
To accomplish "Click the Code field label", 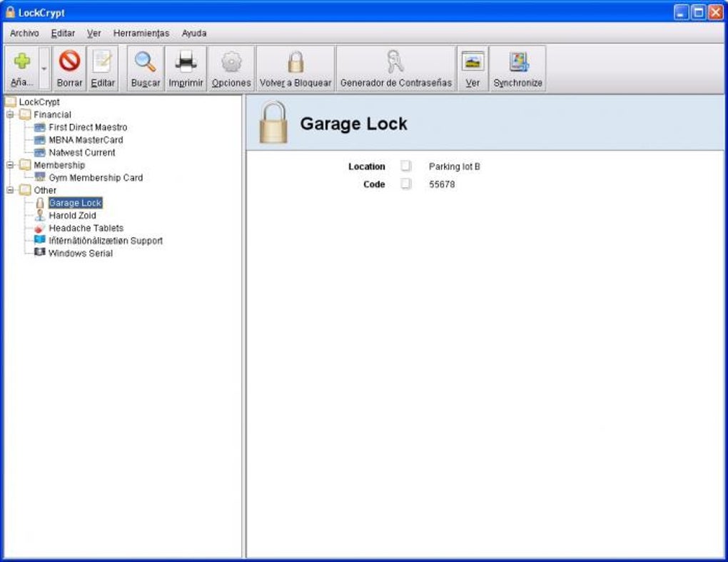I will tap(374, 184).
